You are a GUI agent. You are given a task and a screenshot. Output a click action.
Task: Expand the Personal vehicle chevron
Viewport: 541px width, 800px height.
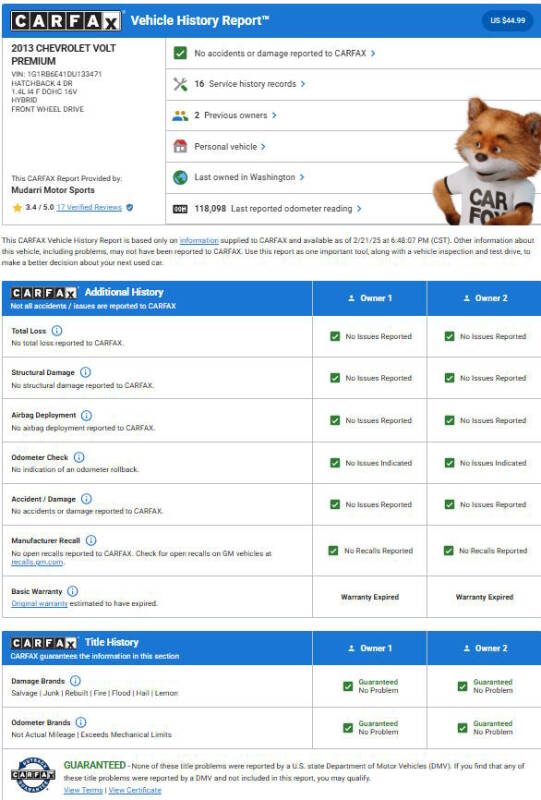pyautogui.click(x=263, y=147)
